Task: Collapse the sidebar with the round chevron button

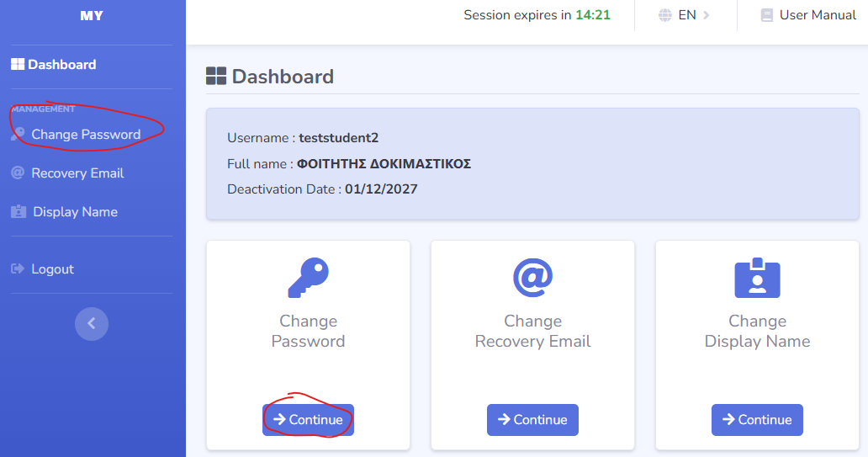Action: (92, 323)
